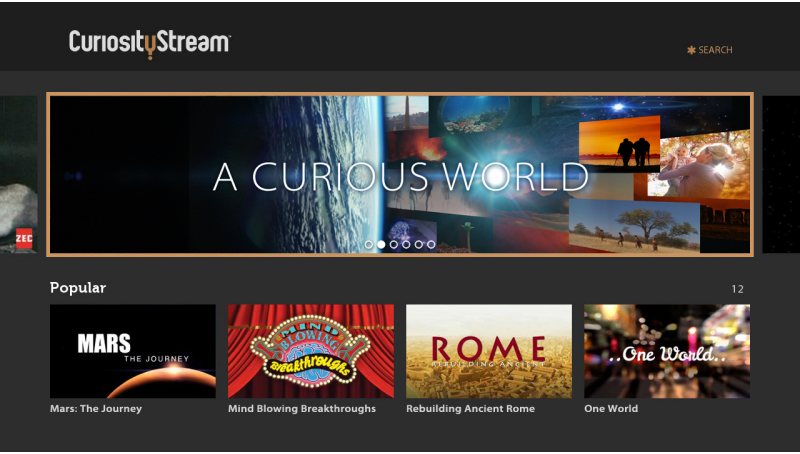Go to next starfield banner at right edge
The width and height of the screenshot is (800, 454).
pyautogui.click(x=781, y=174)
